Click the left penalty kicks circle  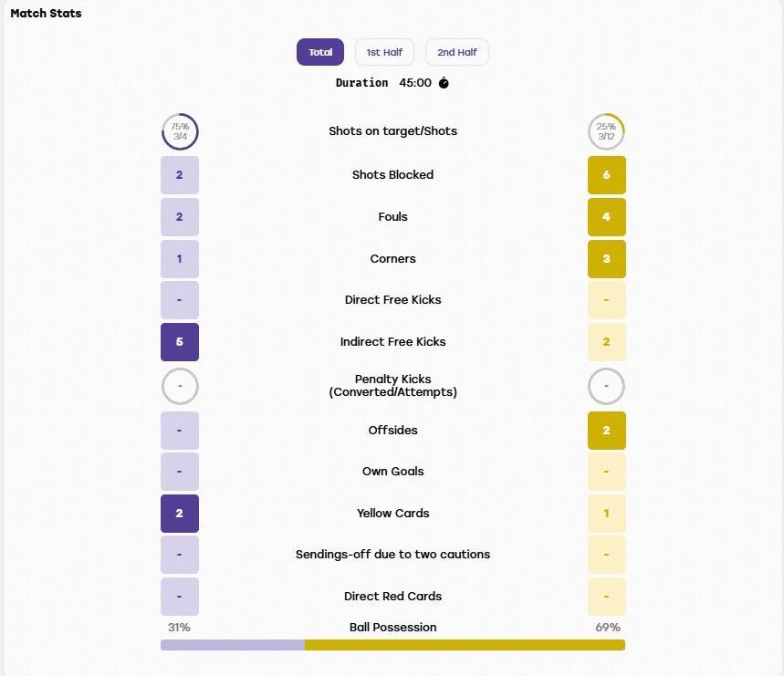point(180,386)
